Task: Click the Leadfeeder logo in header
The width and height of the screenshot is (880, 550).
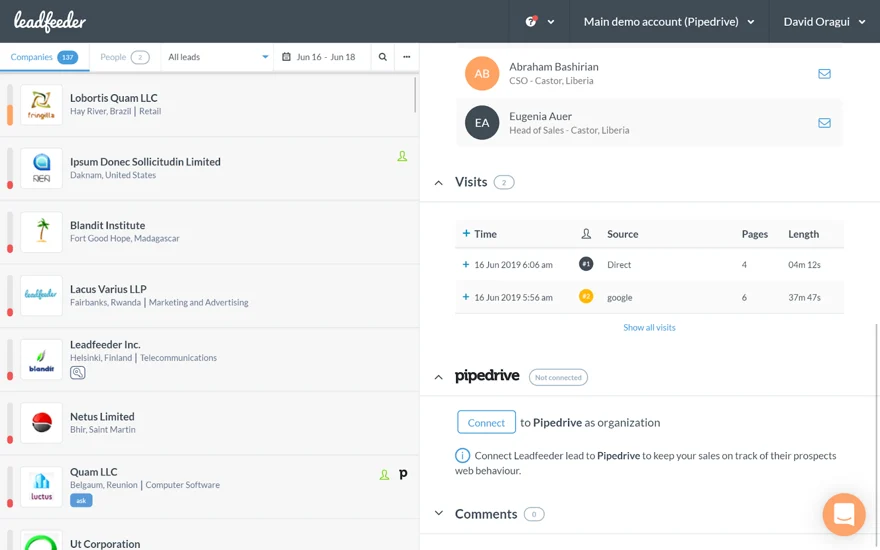Action: [49, 21]
